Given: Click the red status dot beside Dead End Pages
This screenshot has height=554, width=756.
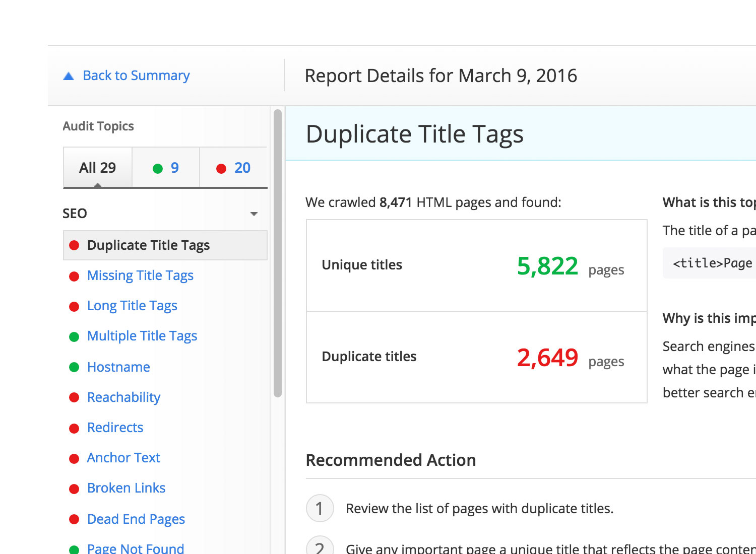Looking at the screenshot, I should [x=74, y=519].
